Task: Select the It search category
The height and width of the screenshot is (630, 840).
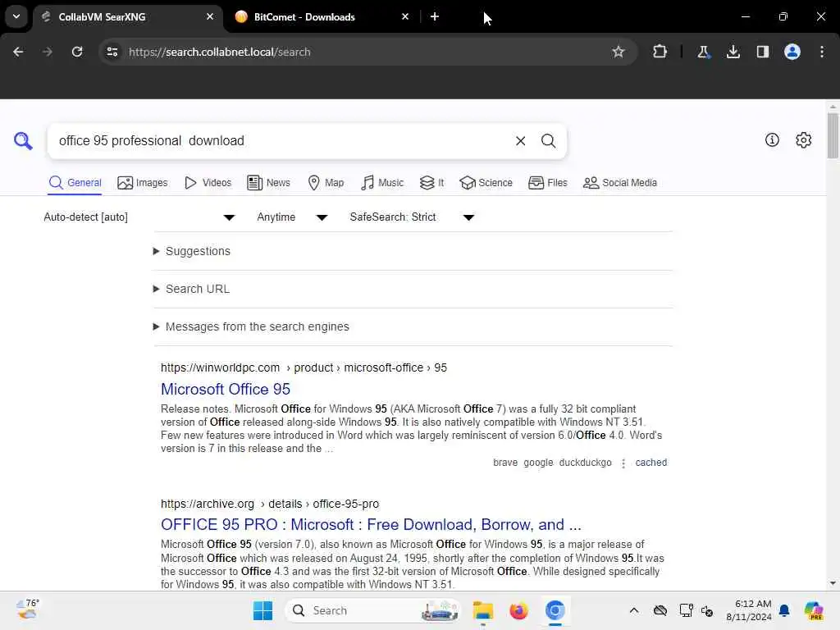Action: [431, 183]
